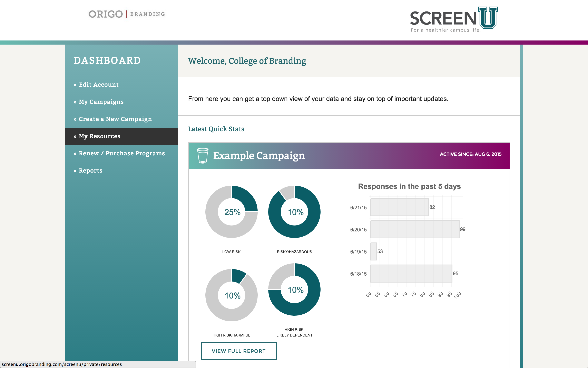Click the High Risk, Likely Dependent donut chart
The image size is (588, 368).
pyautogui.click(x=294, y=289)
